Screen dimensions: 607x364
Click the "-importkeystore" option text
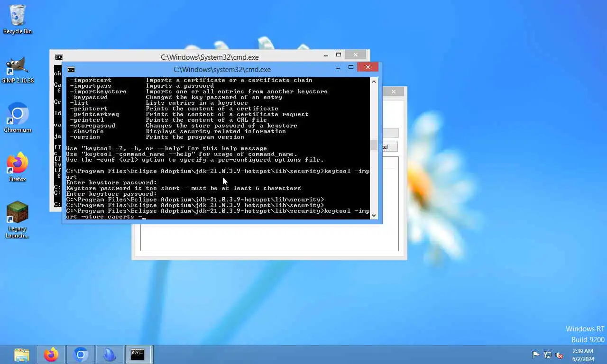click(x=98, y=91)
